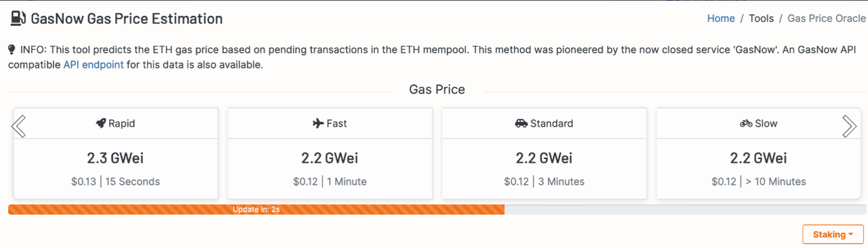
Task: Open the Home breadcrumb link
Action: [721, 18]
